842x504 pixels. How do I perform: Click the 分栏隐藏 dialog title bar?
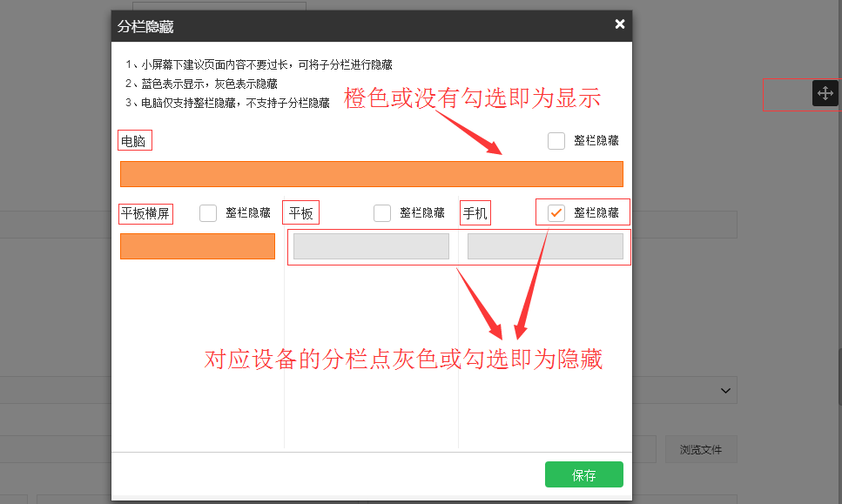point(348,26)
